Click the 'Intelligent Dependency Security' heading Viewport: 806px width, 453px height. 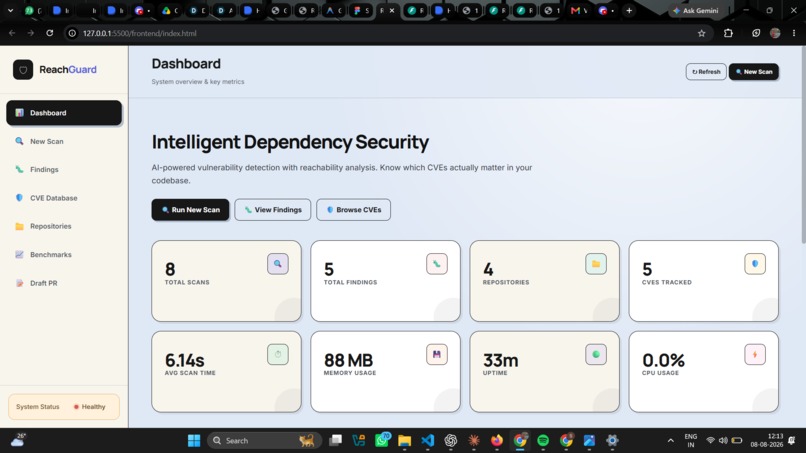(290, 142)
